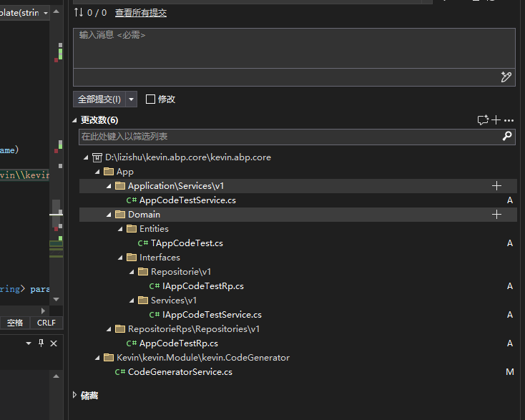Viewport: 525px width, 420px height.
Task: Click the C# icon of TAppCodeTest.cs
Action: point(142,243)
